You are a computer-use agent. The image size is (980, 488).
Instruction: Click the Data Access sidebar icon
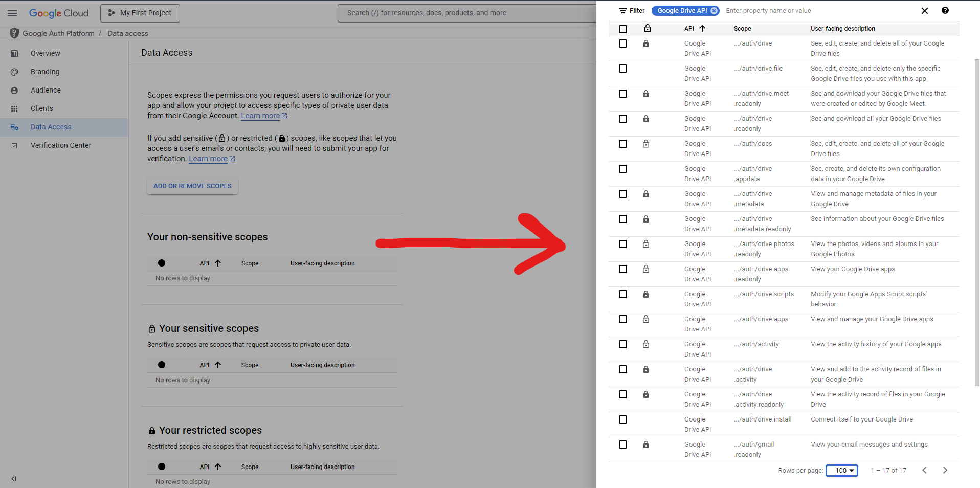(14, 127)
